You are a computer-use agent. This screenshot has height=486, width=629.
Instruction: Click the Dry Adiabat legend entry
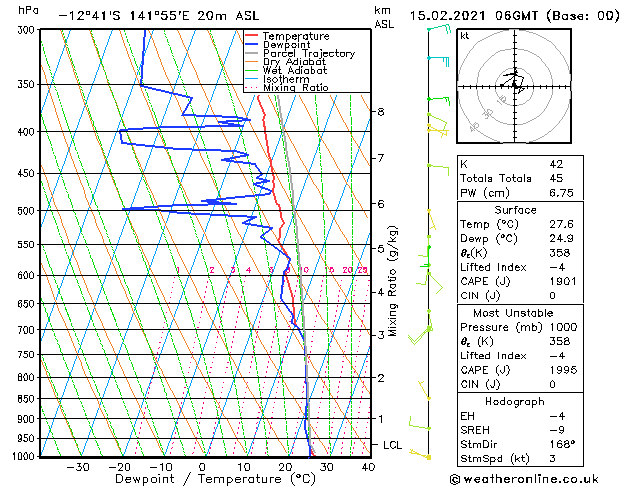(x=294, y=62)
